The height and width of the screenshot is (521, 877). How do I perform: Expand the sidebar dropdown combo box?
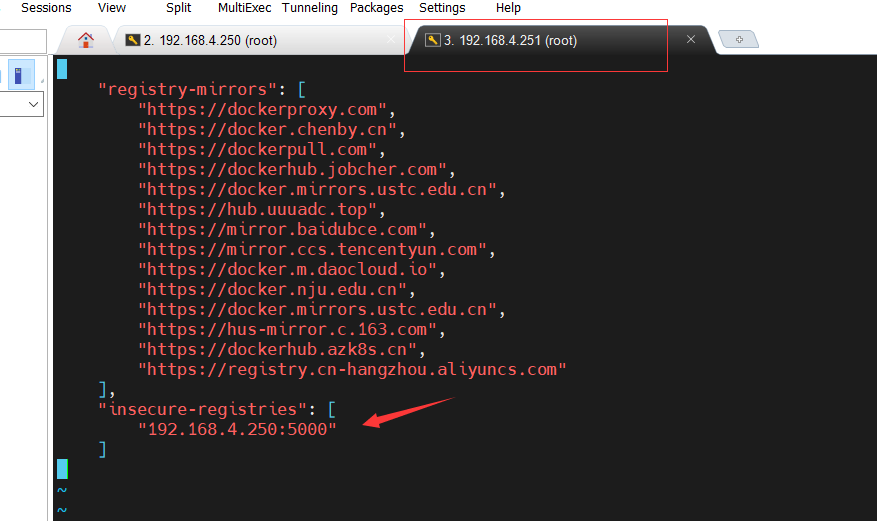click(x=34, y=104)
